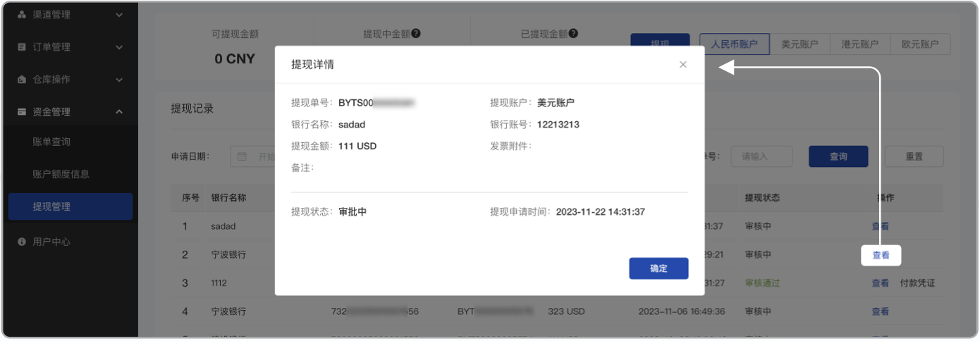980x341 pixels.
Task: Click the 渠道管理 sidebar icon
Action: tap(22, 15)
